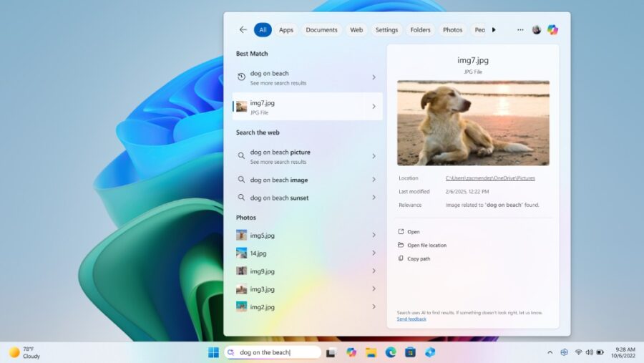Switch to the Folders filter tab

420,29
